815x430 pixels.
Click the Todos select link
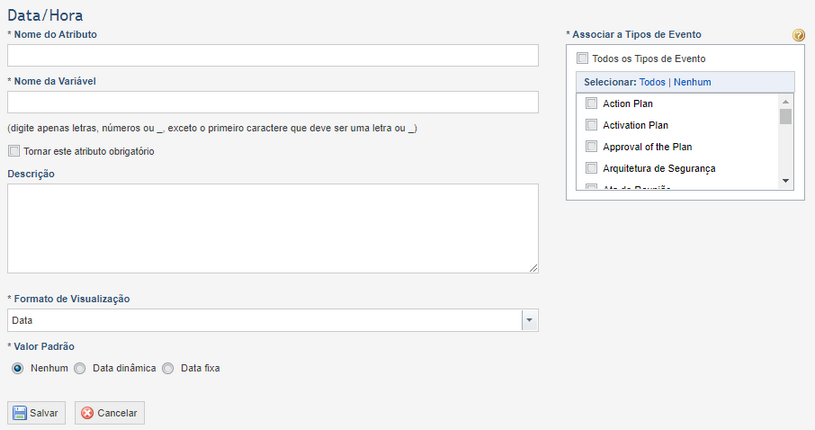tap(652, 82)
